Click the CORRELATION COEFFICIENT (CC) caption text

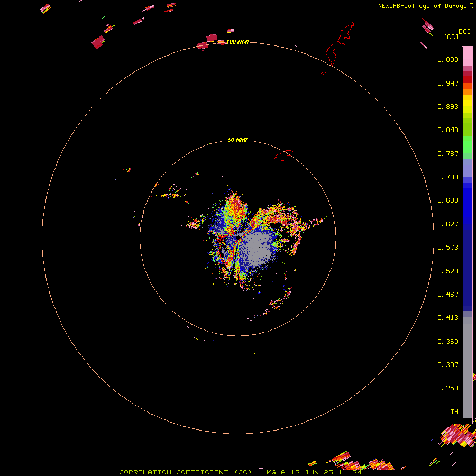click(x=185, y=472)
